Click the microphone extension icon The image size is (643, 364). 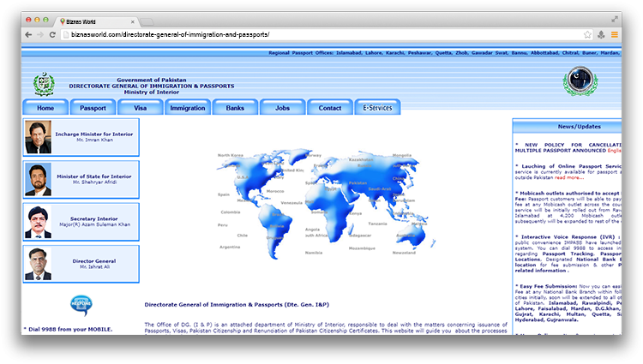coord(601,35)
